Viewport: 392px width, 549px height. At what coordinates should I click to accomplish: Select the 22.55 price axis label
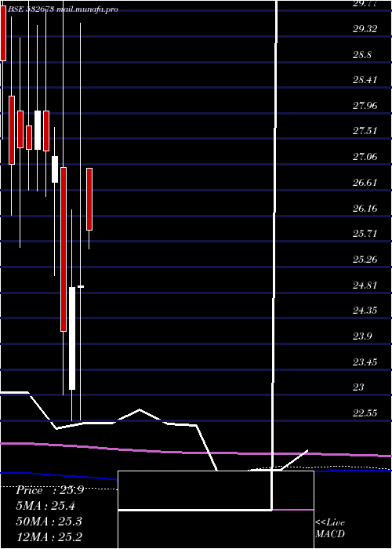(x=365, y=413)
